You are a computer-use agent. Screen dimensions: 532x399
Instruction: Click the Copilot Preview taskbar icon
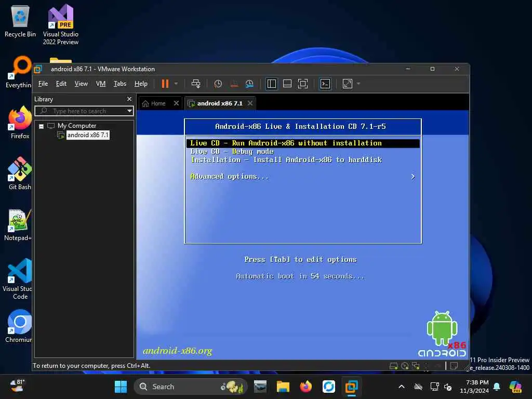[x=515, y=387]
